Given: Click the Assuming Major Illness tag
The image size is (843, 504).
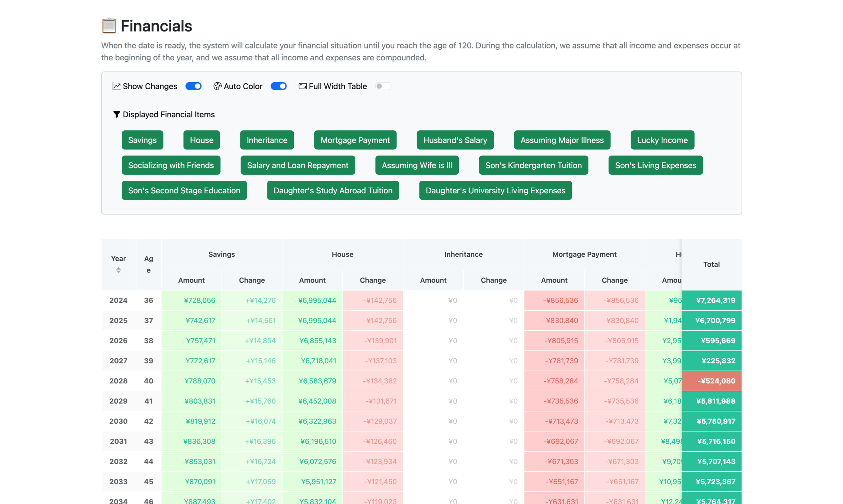Looking at the screenshot, I should 562,140.
